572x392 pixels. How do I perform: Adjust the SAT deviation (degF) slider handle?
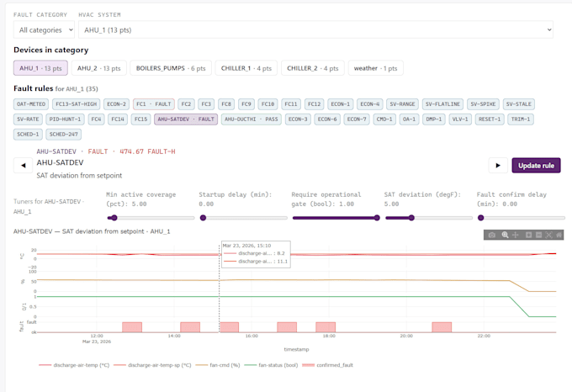411,218
